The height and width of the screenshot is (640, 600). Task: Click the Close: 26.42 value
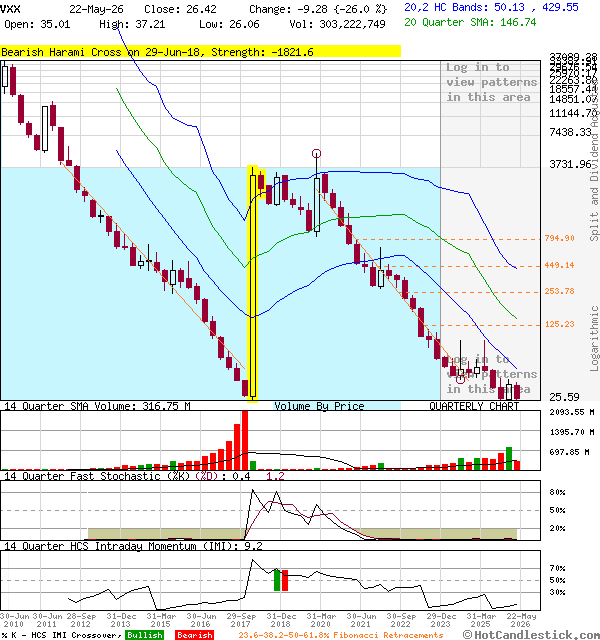coord(180,9)
